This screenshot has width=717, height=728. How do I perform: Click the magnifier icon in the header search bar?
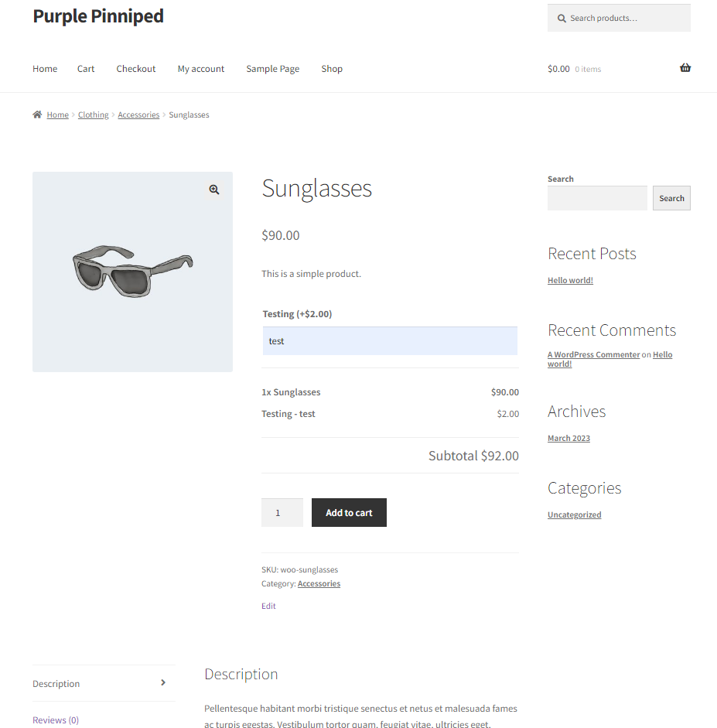pyautogui.click(x=562, y=18)
